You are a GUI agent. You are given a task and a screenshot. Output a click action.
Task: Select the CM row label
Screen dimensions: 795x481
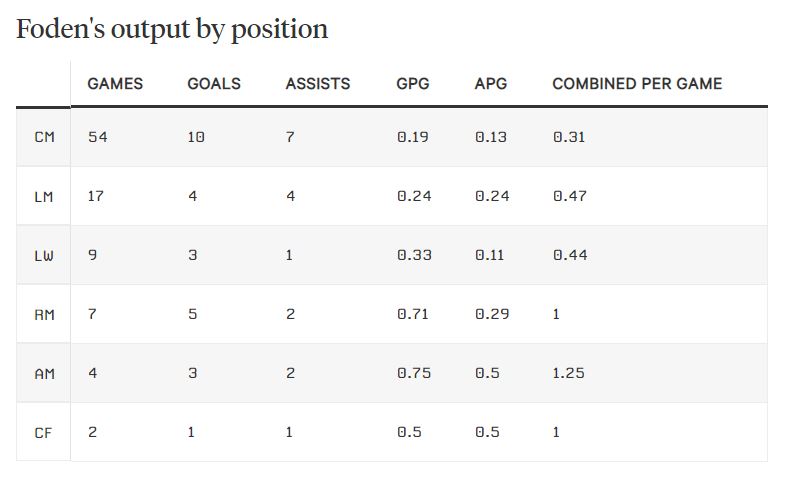click(44, 137)
